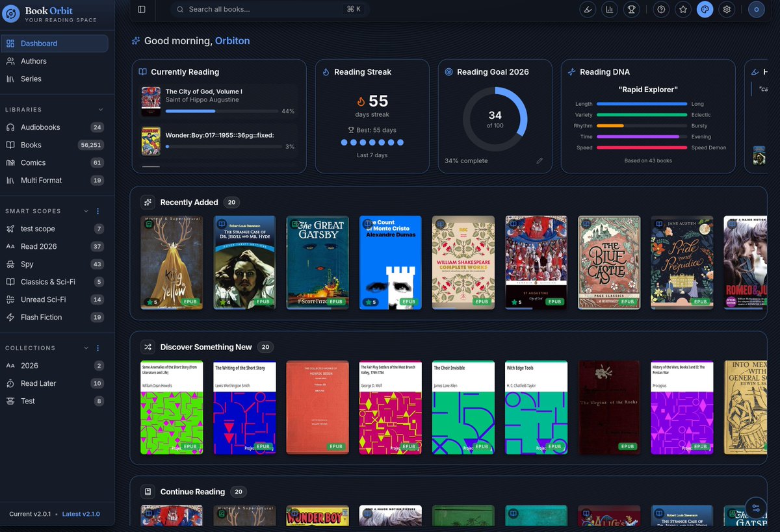
Task: Click the Reading Goal 34 of 100 ring
Action: tap(495, 120)
